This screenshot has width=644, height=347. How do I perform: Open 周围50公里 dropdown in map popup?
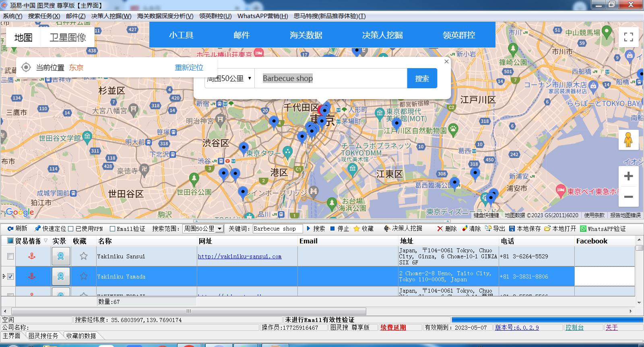(x=229, y=78)
